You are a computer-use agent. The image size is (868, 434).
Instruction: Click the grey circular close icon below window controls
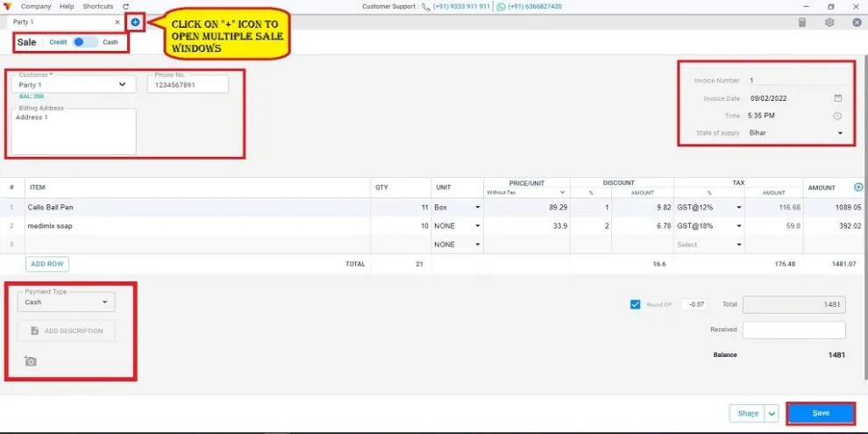point(857,23)
